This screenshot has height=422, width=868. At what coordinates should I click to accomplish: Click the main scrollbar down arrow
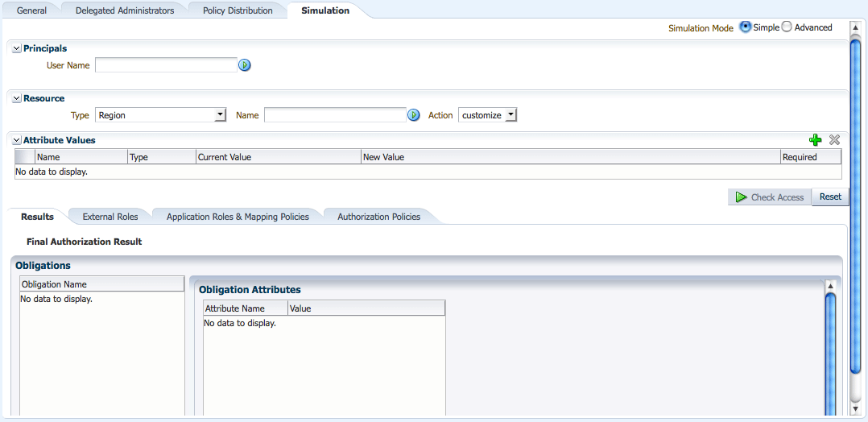(855, 408)
